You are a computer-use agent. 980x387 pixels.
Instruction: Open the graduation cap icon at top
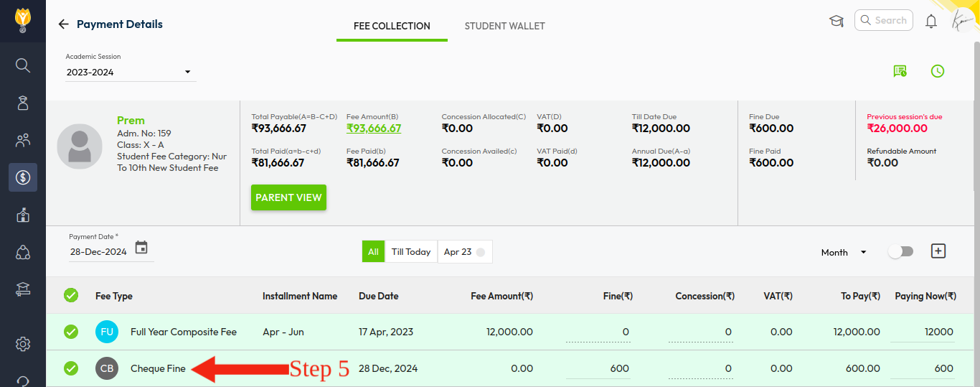836,21
